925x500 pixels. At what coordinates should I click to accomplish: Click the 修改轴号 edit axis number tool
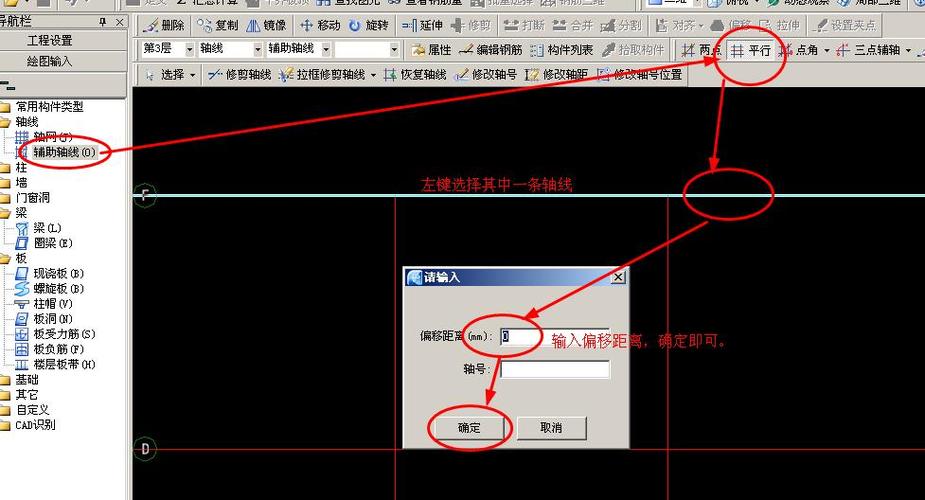pos(485,75)
